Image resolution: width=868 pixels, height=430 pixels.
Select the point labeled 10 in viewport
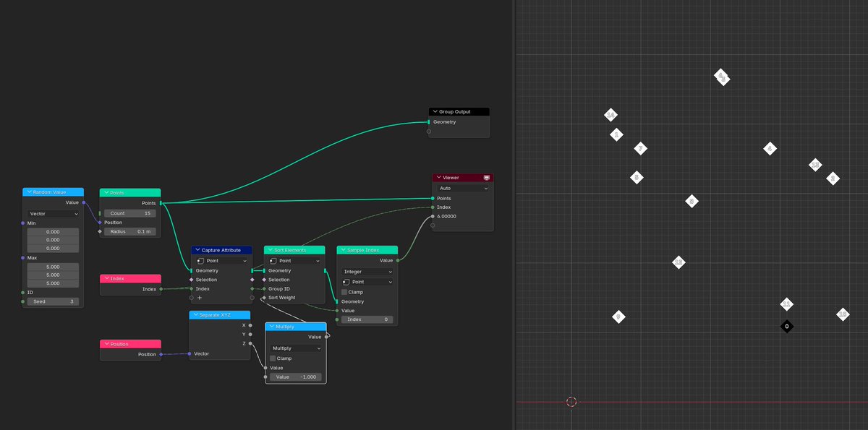click(x=843, y=314)
